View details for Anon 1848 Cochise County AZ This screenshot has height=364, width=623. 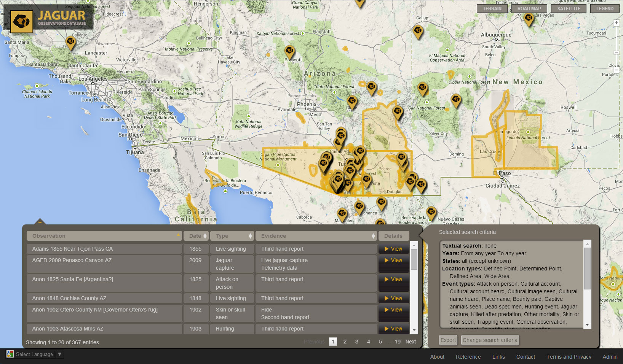(x=394, y=298)
